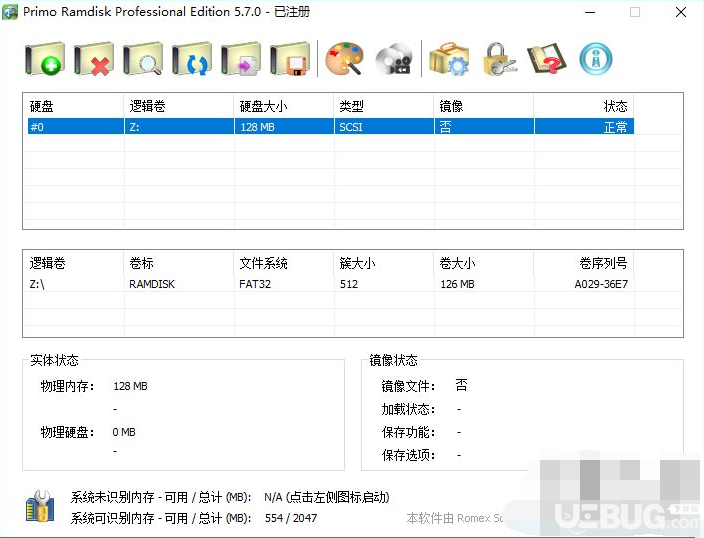Close the Primo Ramdisk window
This screenshot has width=704, height=538.
pos(681,12)
